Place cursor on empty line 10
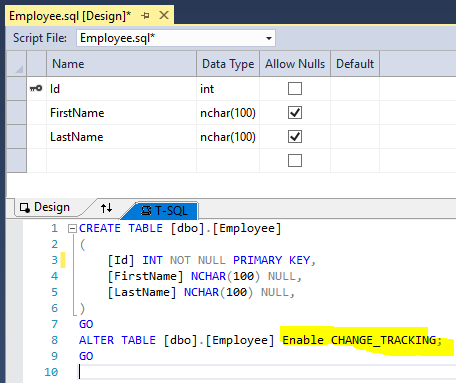 267,372
